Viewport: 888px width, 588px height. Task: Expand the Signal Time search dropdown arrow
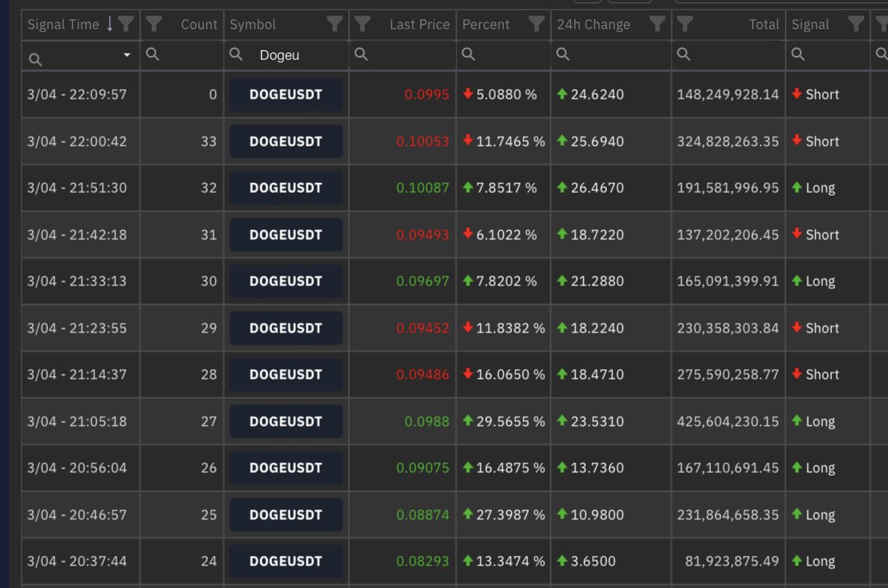[x=126, y=55]
